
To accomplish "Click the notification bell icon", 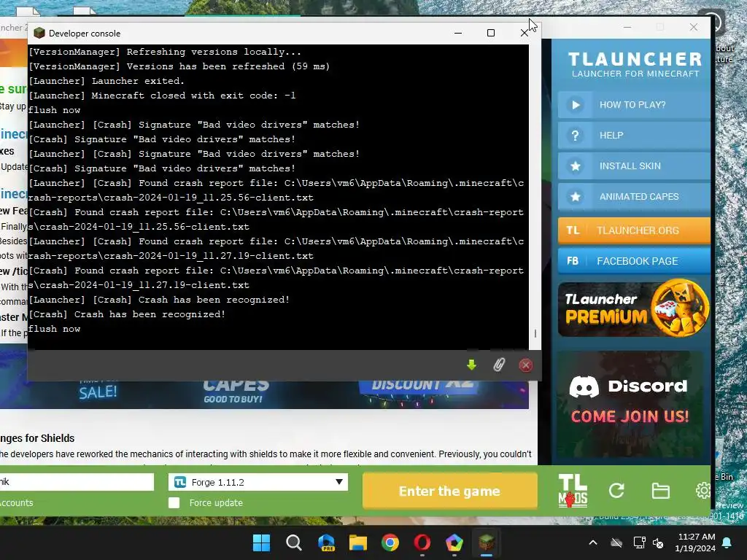I will 727,542.
